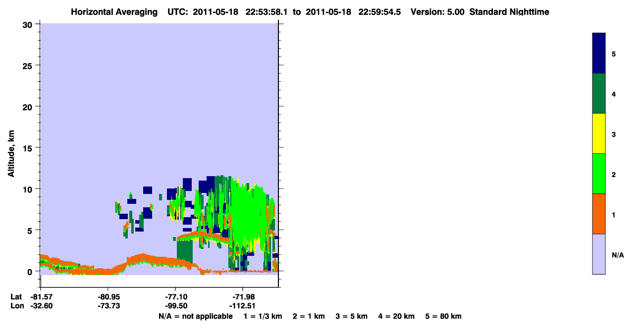
Task: Click the 'Lat' axis row label
Action: [x=16, y=297]
